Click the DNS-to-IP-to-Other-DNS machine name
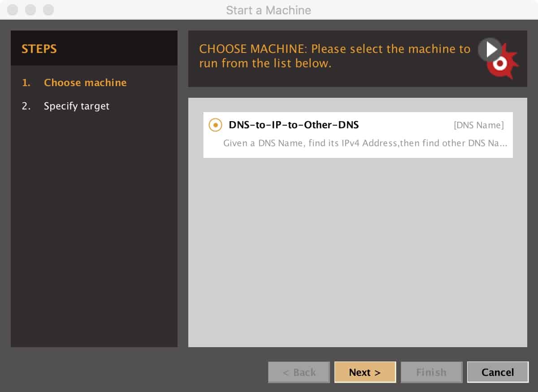538x392 pixels. (294, 125)
